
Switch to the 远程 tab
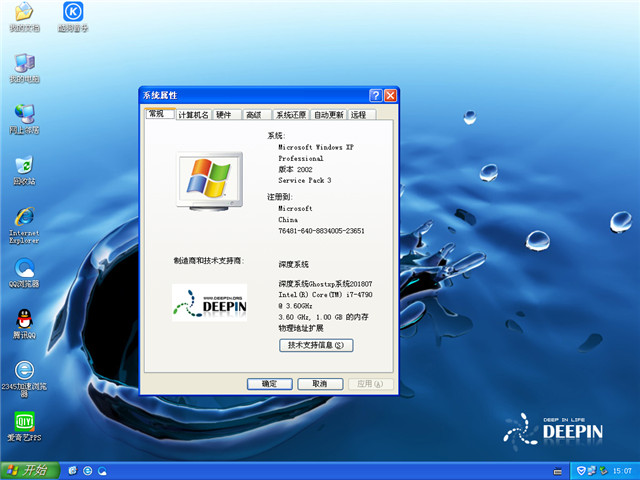pos(362,115)
